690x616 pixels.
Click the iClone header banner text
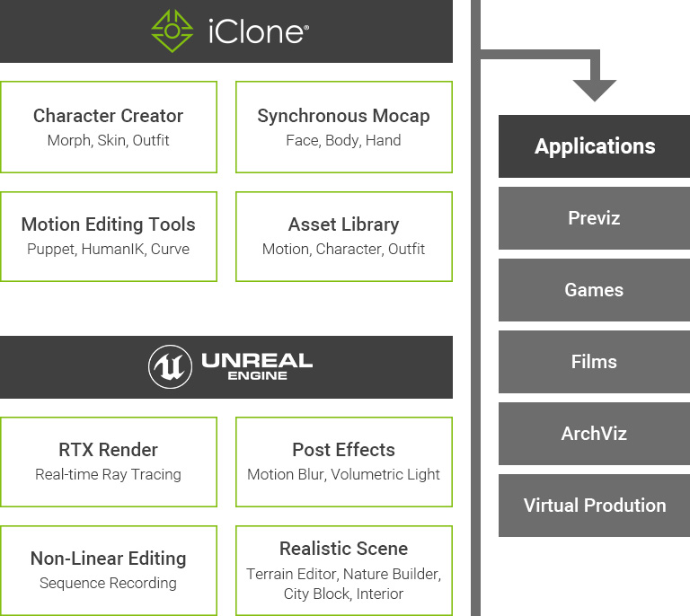(252, 31)
